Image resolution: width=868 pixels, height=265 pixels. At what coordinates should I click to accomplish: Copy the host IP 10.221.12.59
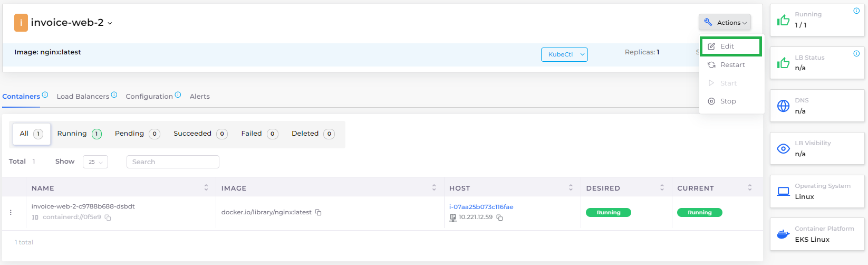(499, 217)
